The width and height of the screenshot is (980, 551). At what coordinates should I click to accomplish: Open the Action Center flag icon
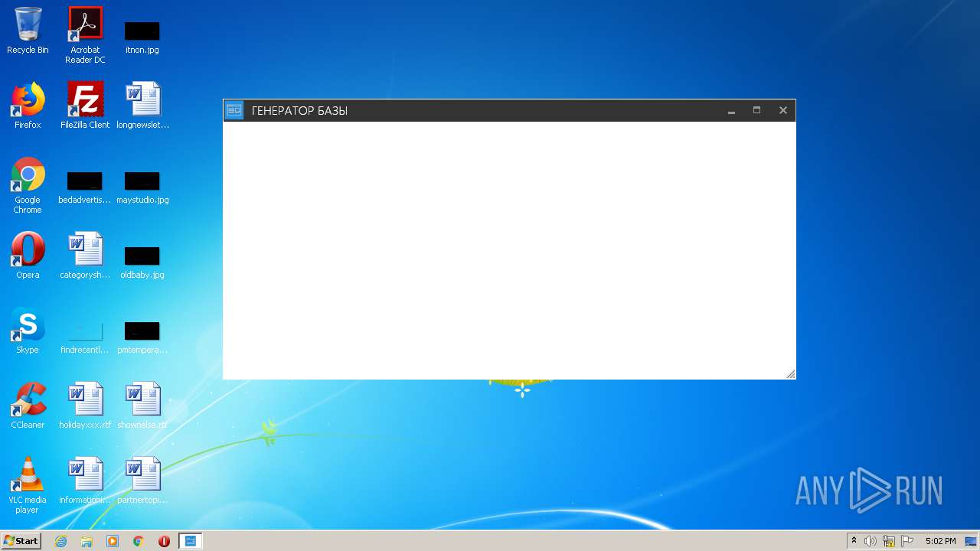tap(907, 541)
